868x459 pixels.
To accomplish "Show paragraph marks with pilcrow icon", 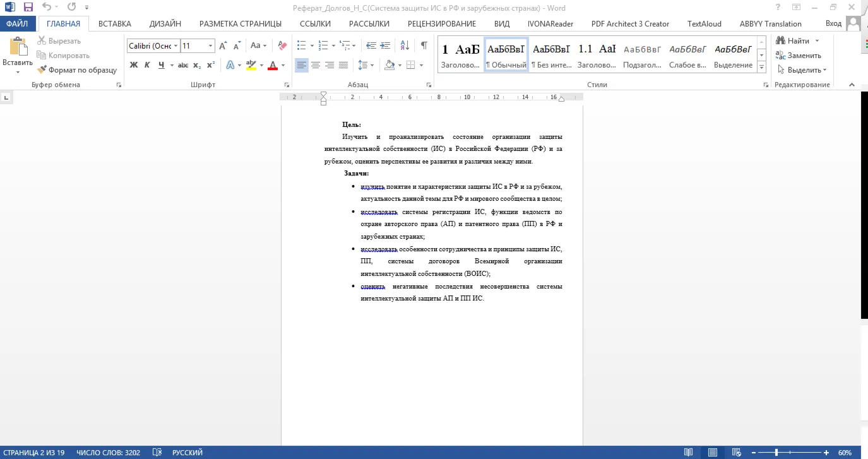I will pyautogui.click(x=424, y=45).
